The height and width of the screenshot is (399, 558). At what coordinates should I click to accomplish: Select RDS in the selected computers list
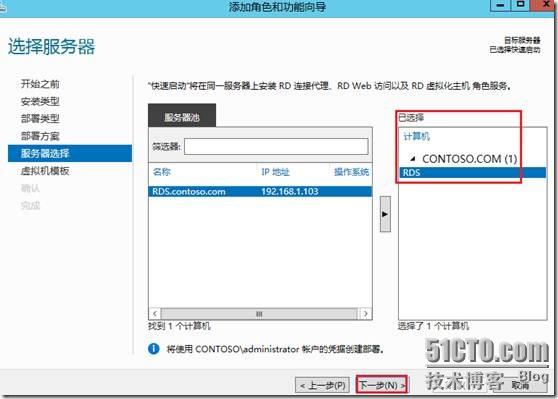473,173
